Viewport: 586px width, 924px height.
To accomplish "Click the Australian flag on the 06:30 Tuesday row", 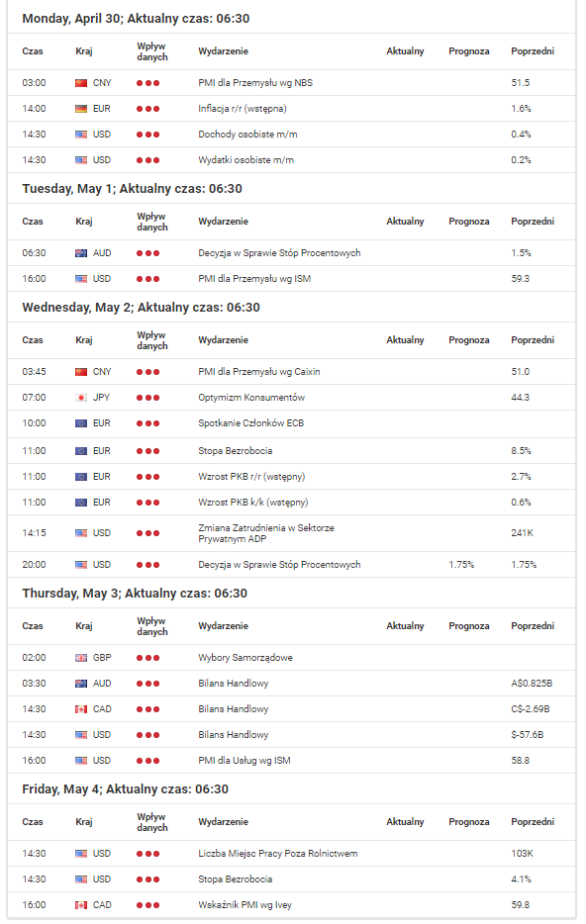I will pos(81,253).
